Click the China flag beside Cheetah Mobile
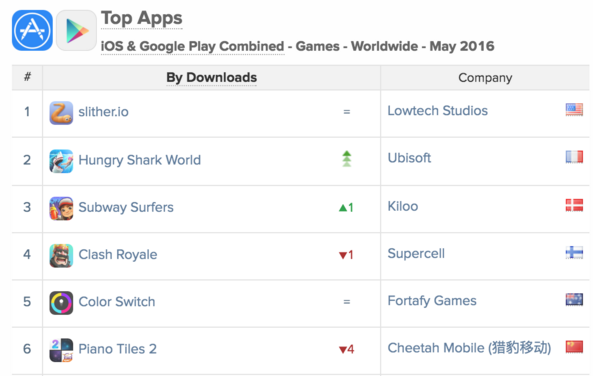Viewport: 593px width, 376px height. (x=574, y=346)
